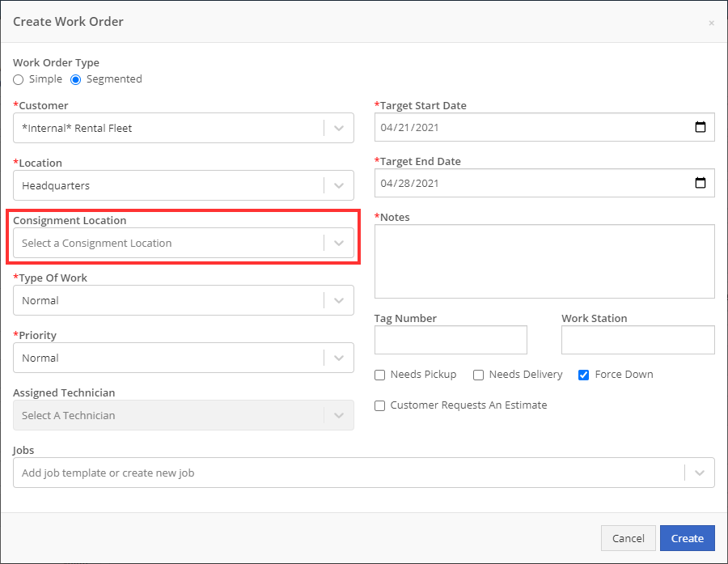Uncheck the Force Down checkbox
728x564 pixels.
pos(583,375)
